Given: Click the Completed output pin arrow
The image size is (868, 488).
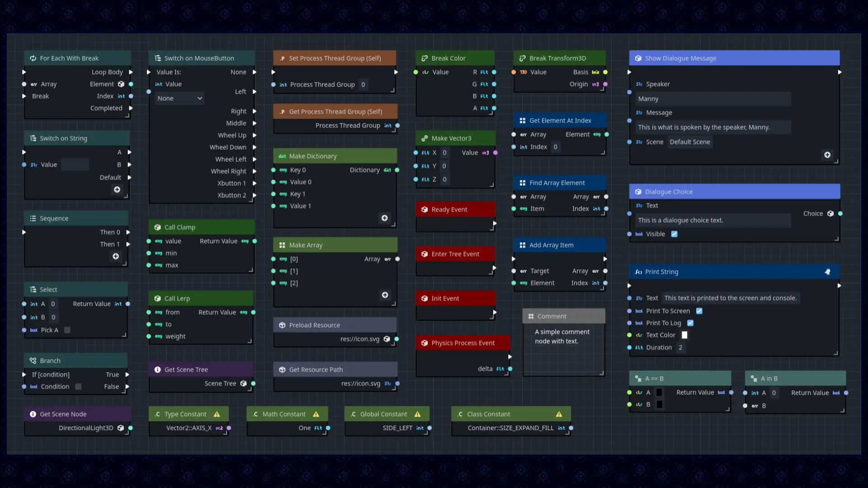Looking at the screenshot, I should 131,108.
